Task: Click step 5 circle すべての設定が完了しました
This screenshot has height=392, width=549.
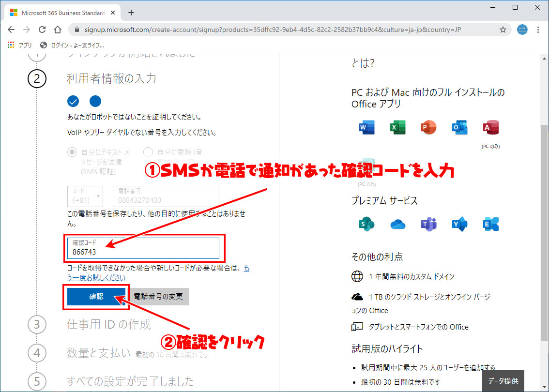Action: click(x=37, y=381)
